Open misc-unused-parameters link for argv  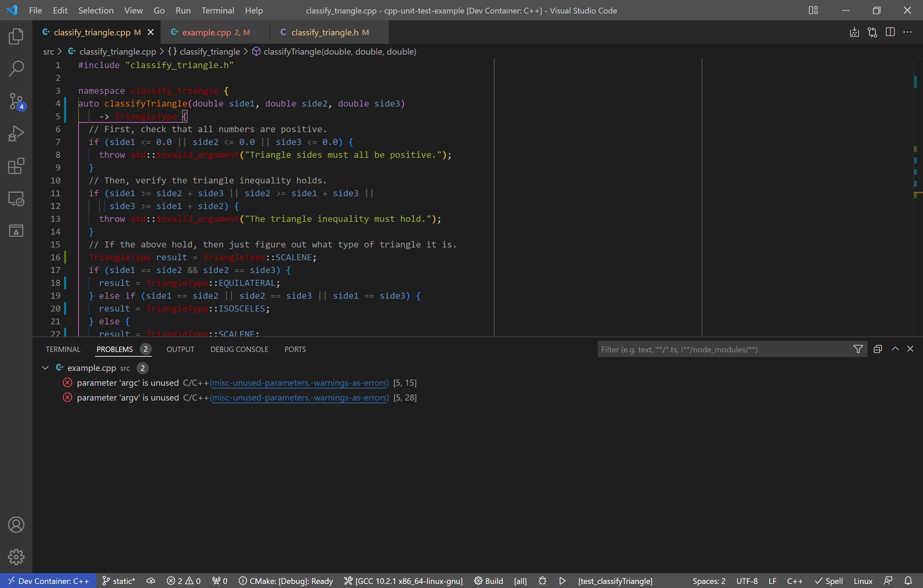(299, 398)
